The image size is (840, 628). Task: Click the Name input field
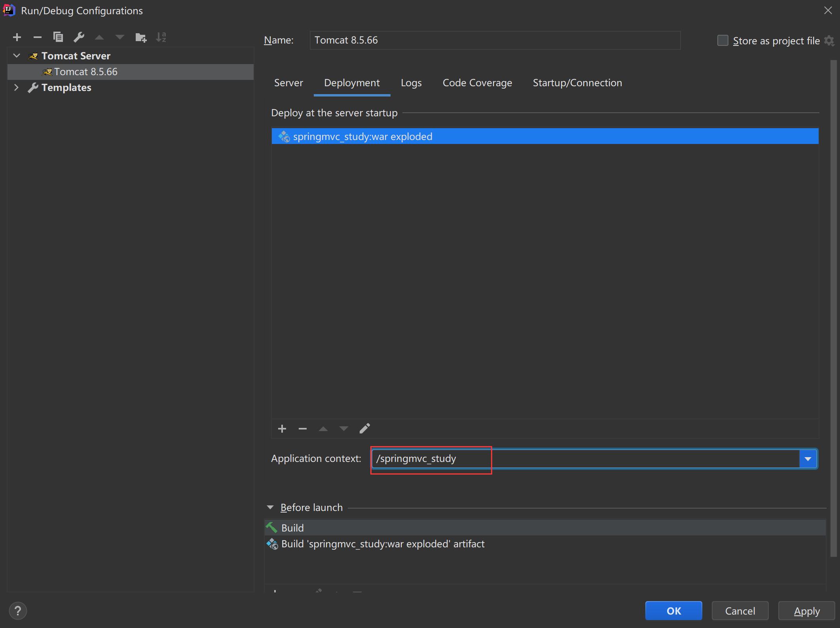click(495, 40)
